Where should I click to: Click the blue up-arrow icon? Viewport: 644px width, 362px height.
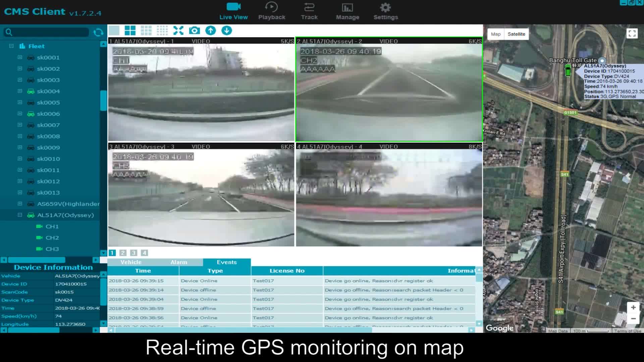click(211, 31)
